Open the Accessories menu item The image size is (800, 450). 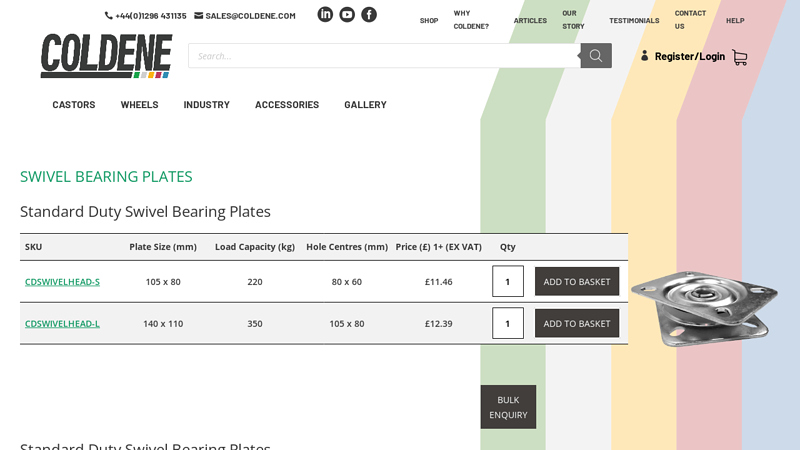pos(287,105)
